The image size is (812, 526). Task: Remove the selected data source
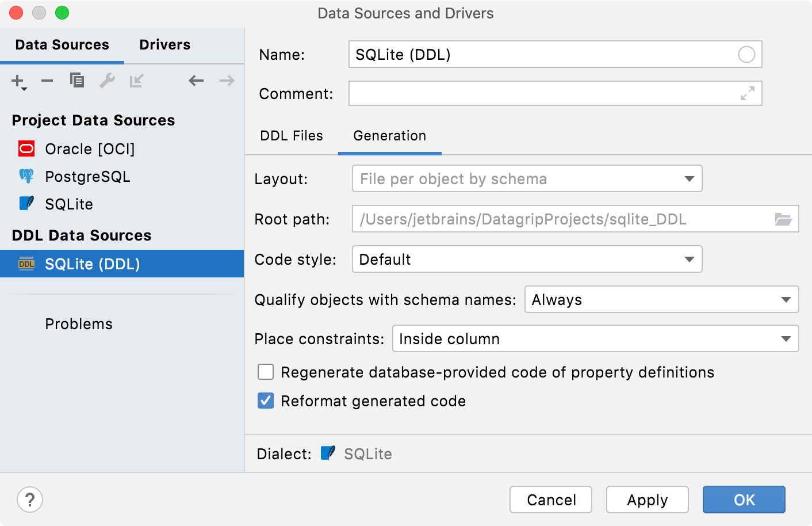(47, 81)
